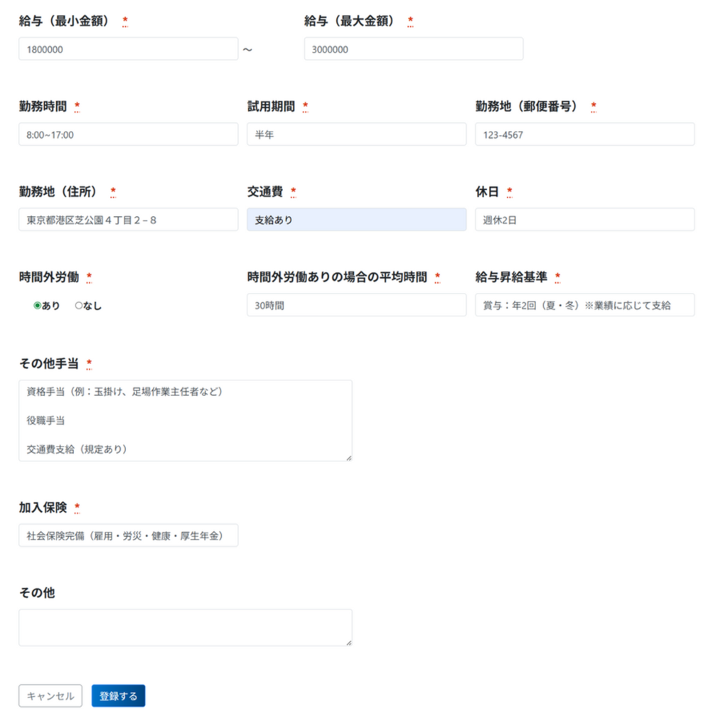Viewport: 728px width, 721px height.
Task: Focus the 勤務時間 text field
Action: tap(128, 134)
